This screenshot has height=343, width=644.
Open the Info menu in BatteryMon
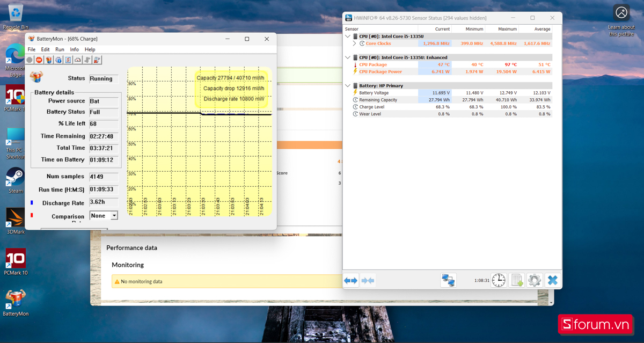pyautogui.click(x=74, y=49)
